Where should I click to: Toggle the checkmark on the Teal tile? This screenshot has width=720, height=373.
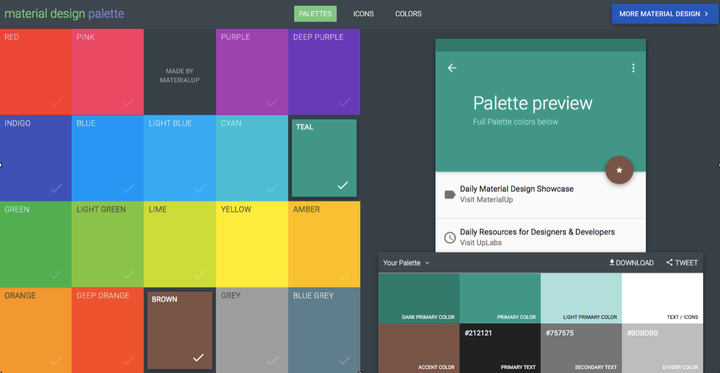tap(343, 185)
